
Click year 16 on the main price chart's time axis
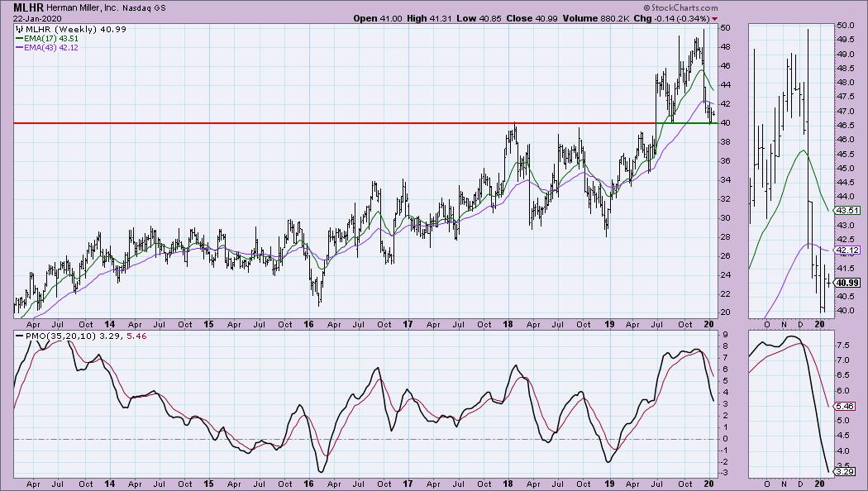308,324
